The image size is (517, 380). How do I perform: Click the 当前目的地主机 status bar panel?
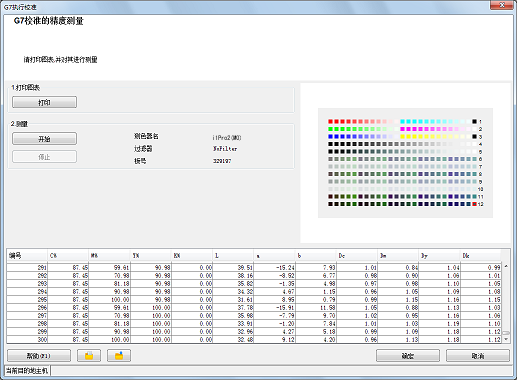pos(28,370)
